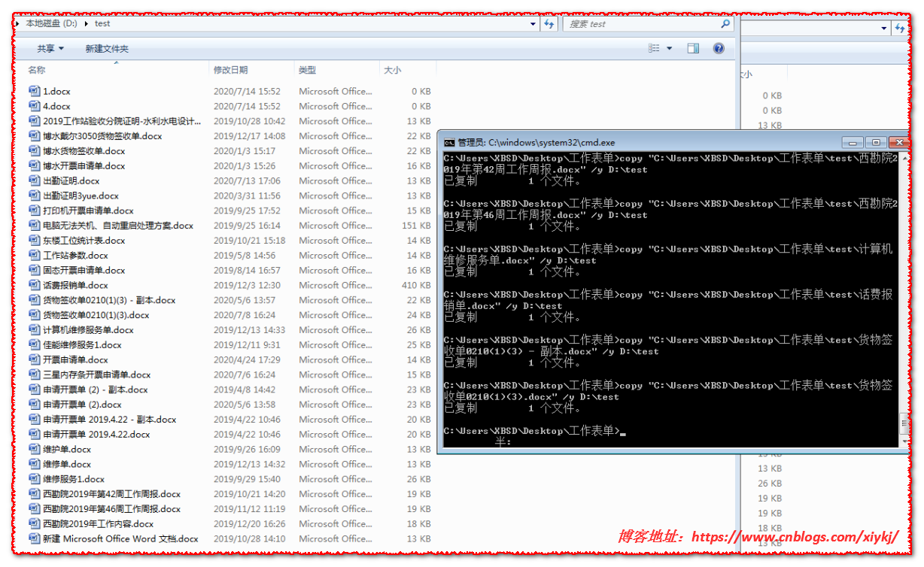This screenshot has height=567, width=924.
Task: Click cmd window vertical scrollbar
Action: [x=904, y=299]
